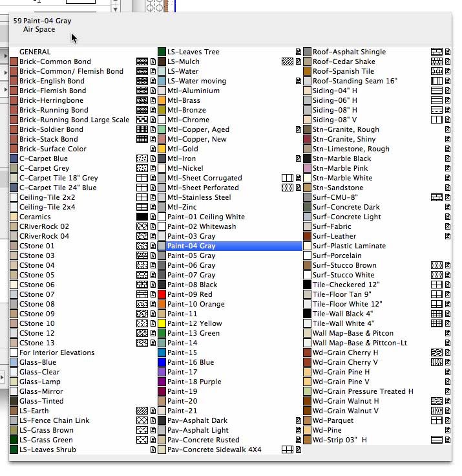Click the green LS-Grass Green swatch
Screen dimensions: 462x476
pos(14,440)
